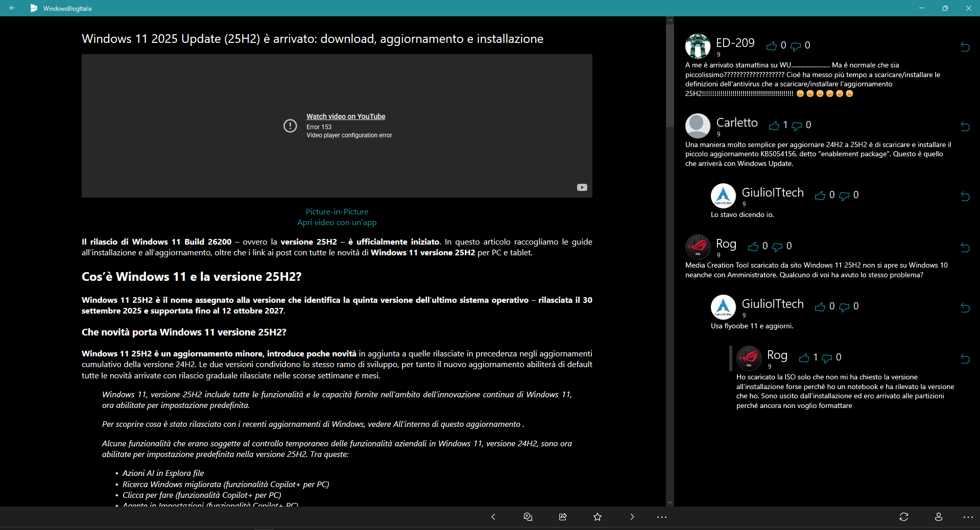
Task: Reply to ED-209's comment
Action: (965, 46)
